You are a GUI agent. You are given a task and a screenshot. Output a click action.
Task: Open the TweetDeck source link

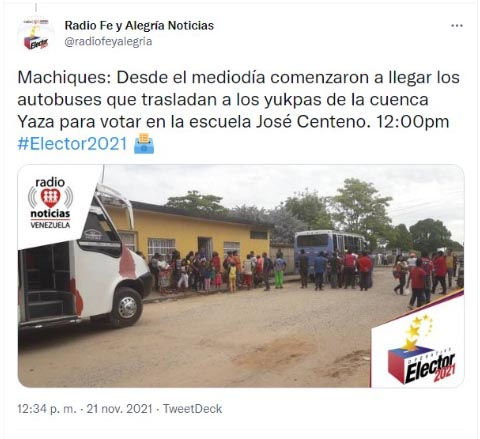[x=192, y=409]
